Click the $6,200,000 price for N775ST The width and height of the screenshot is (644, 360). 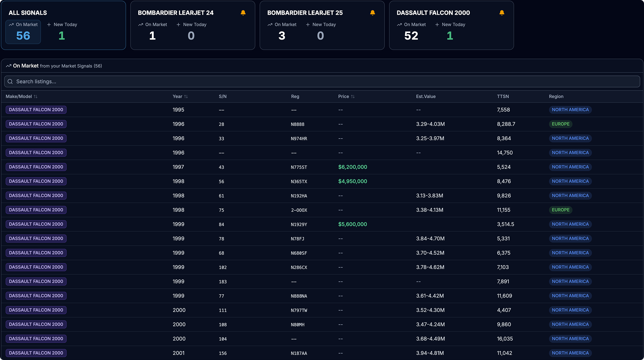pos(352,167)
